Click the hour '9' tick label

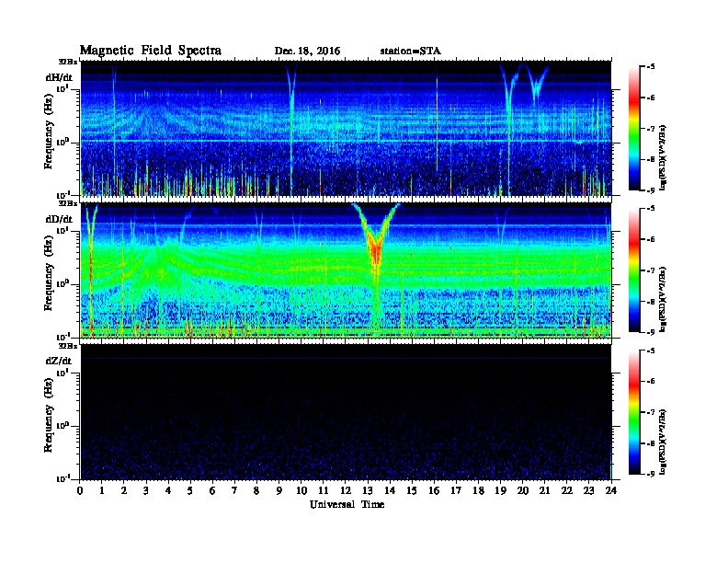[279, 490]
